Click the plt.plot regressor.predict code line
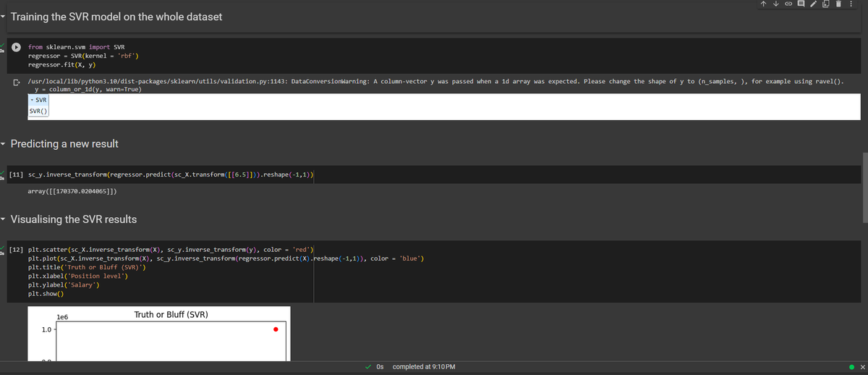This screenshot has width=868, height=375. coord(226,258)
